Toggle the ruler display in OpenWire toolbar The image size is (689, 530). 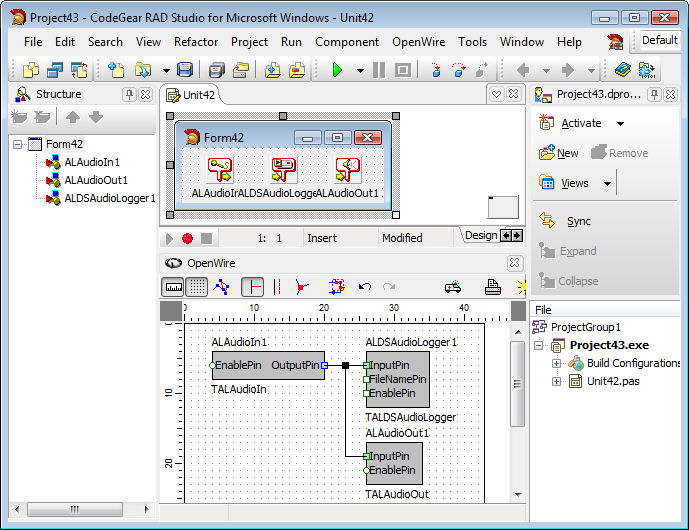[x=174, y=287]
